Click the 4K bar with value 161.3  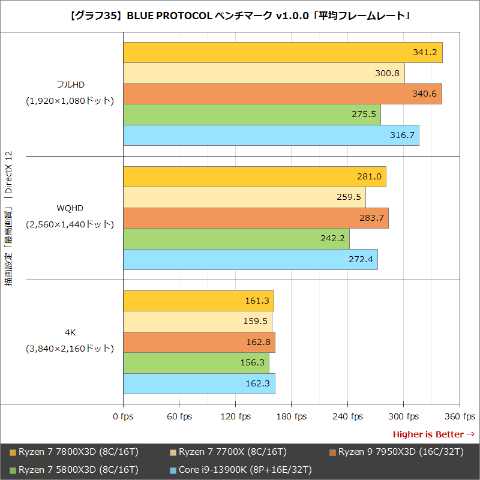click(x=199, y=301)
